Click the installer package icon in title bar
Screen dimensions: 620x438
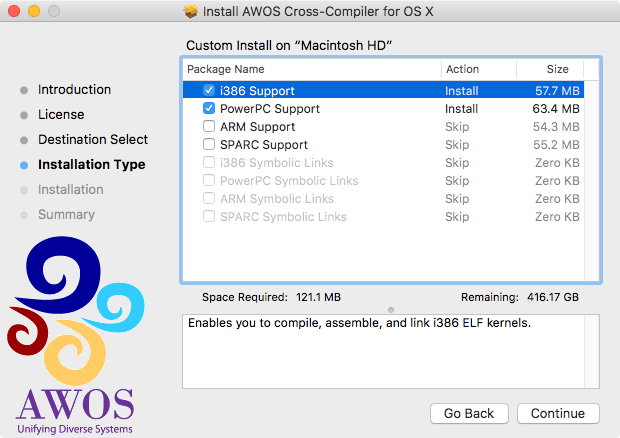191,11
